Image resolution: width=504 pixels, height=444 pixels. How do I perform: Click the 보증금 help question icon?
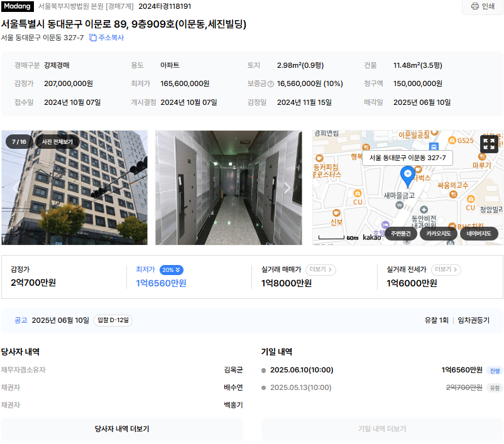[x=271, y=84]
